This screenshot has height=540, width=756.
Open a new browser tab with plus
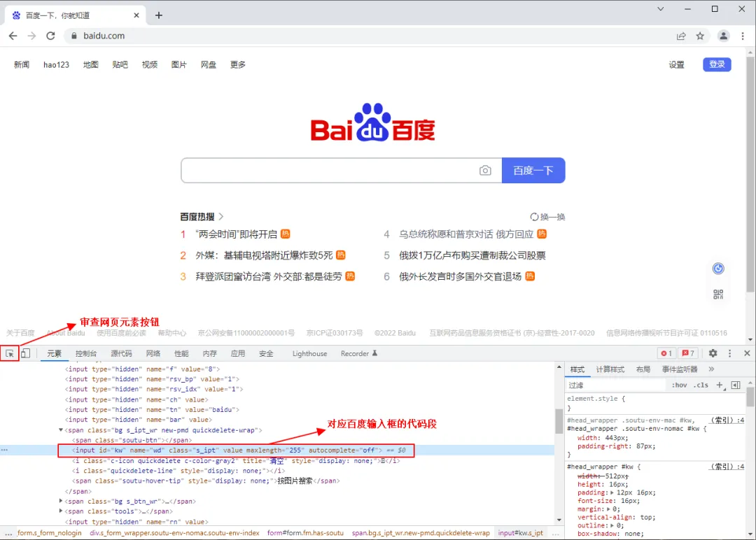tap(159, 15)
